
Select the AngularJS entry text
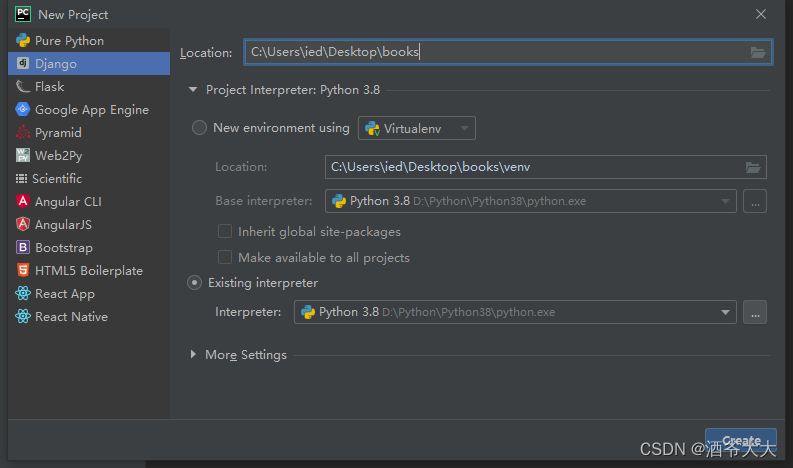pyautogui.click(x=63, y=224)
